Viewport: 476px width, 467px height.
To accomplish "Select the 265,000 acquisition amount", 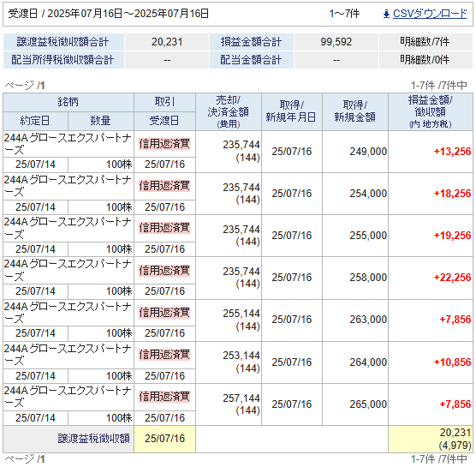I will 368,404.
